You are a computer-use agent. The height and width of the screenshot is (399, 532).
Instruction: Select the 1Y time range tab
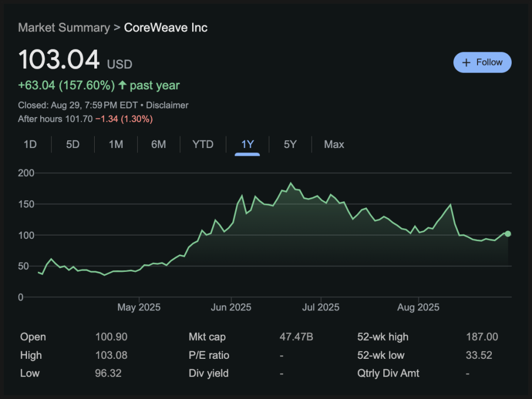click(247, 144)
